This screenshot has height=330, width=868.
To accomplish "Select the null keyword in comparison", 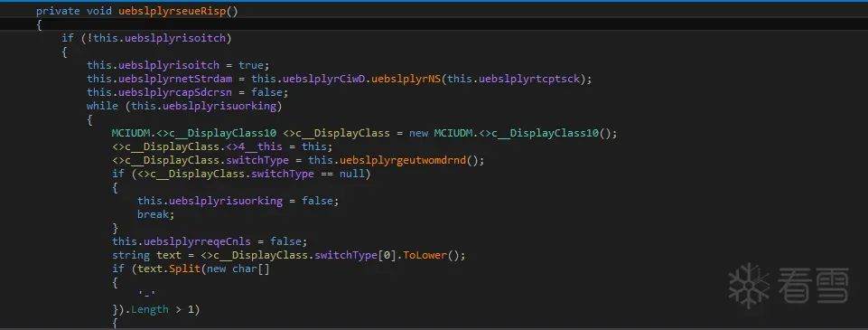I will pos(352,174).
